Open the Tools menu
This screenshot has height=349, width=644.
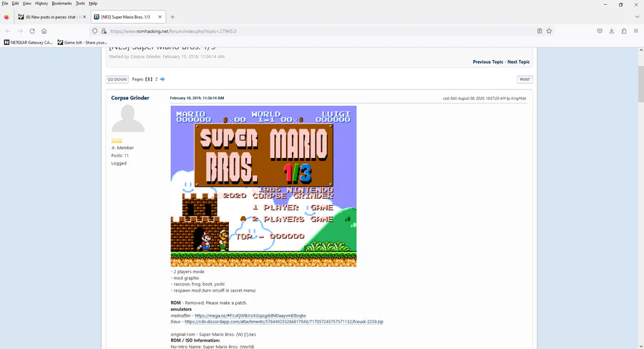click(x=80, y=4)
